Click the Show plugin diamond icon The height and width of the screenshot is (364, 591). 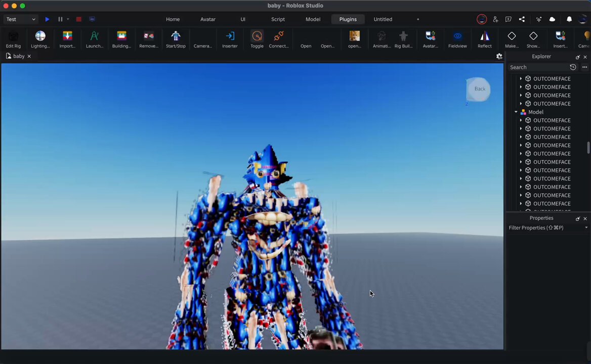point(533,39)
